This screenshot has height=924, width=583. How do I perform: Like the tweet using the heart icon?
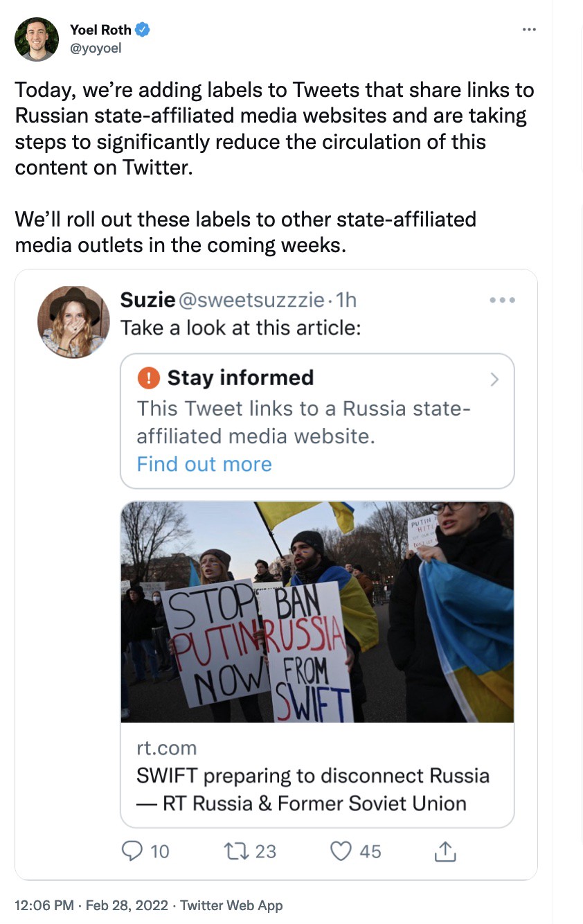(341, 851)
